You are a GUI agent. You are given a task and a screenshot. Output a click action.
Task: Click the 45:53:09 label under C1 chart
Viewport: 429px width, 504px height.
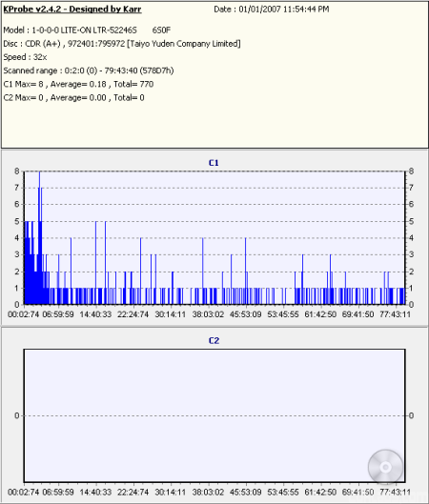point(245,314)
